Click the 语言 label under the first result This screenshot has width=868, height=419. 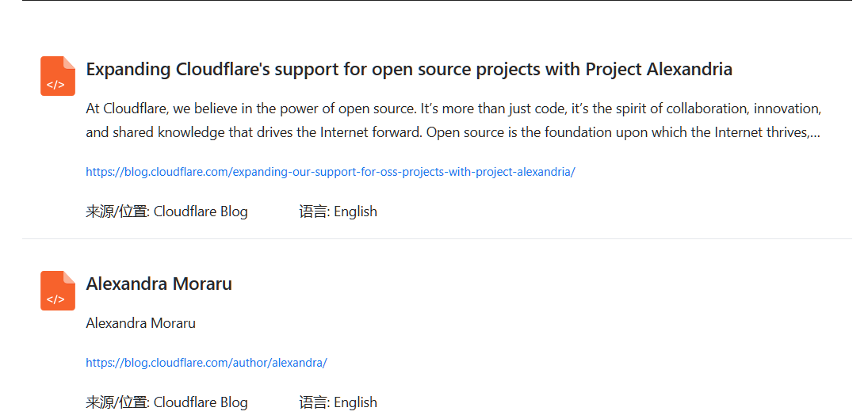coord(315,211)
